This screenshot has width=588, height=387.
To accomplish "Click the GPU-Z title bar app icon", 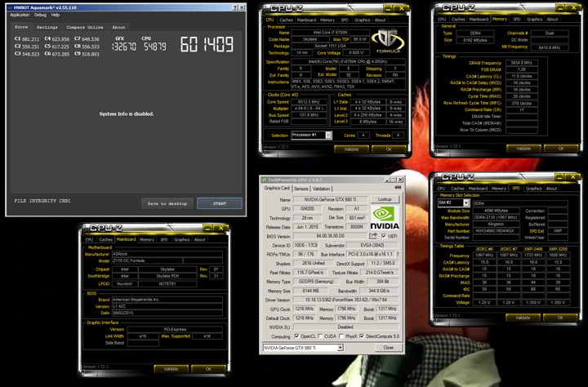I will point(264,180).
